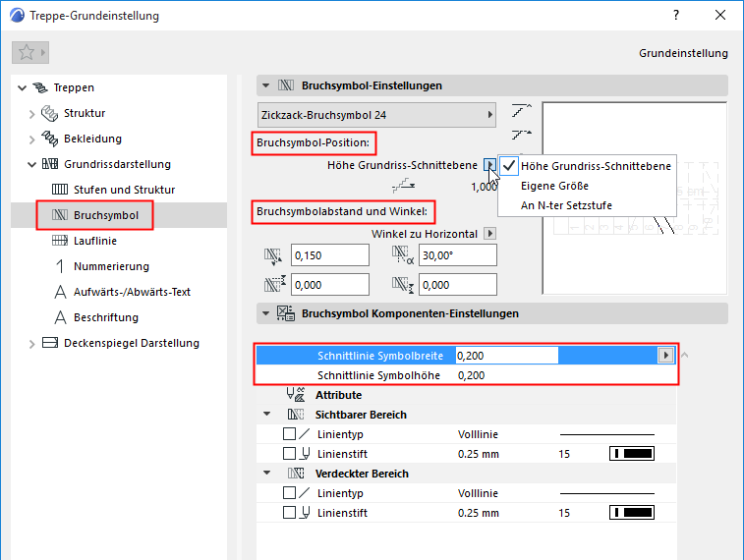Click the Lauflinie icon
Screen dimensions: 744x560
tap(60, 241)
